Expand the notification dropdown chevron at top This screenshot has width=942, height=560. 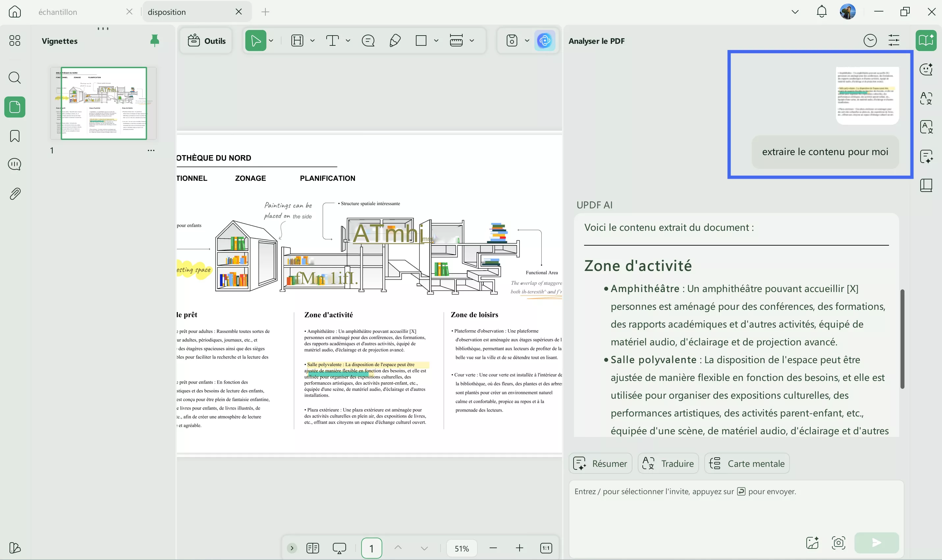795,11
